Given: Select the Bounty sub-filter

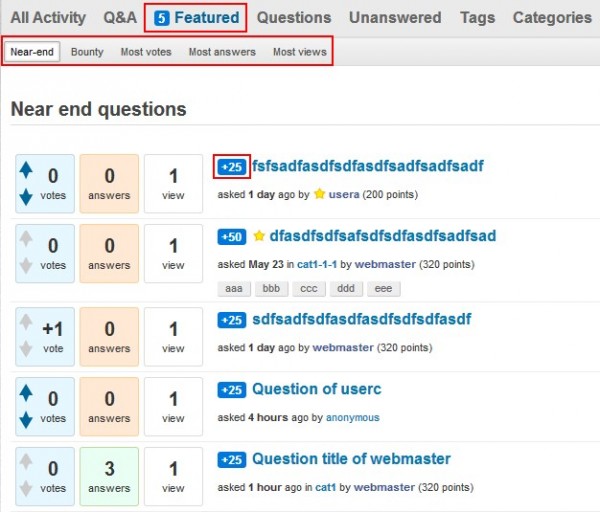Looking at the screenshot, I should [87, 52].
